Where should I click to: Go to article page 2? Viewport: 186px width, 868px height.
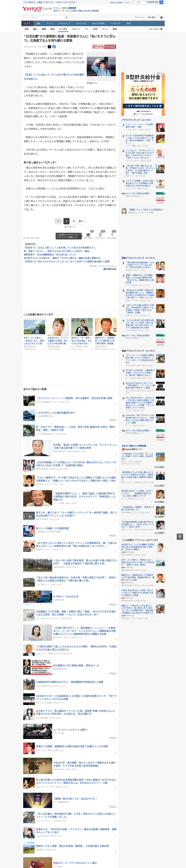click(74, 221)
